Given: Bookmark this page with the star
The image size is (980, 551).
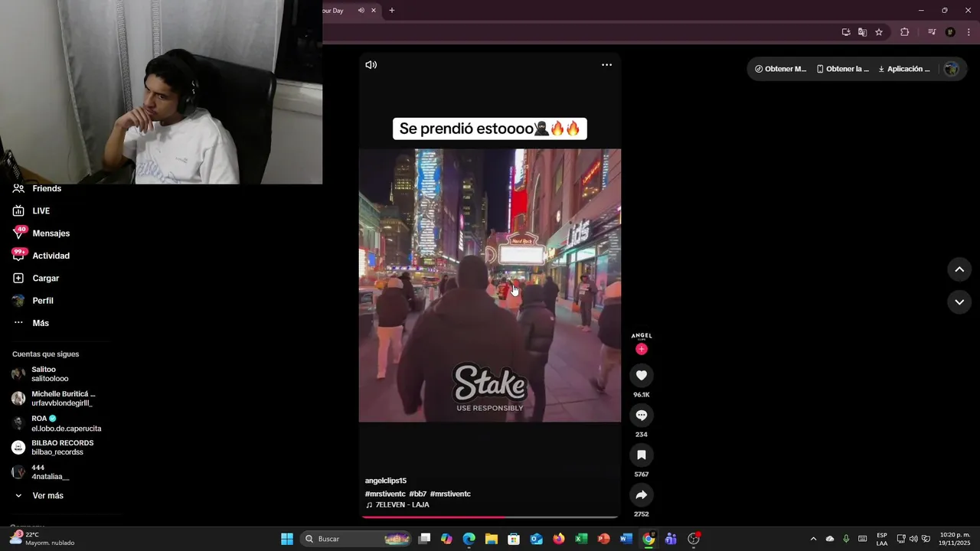Looking at the screenshot, I should (x=879, y=32).
